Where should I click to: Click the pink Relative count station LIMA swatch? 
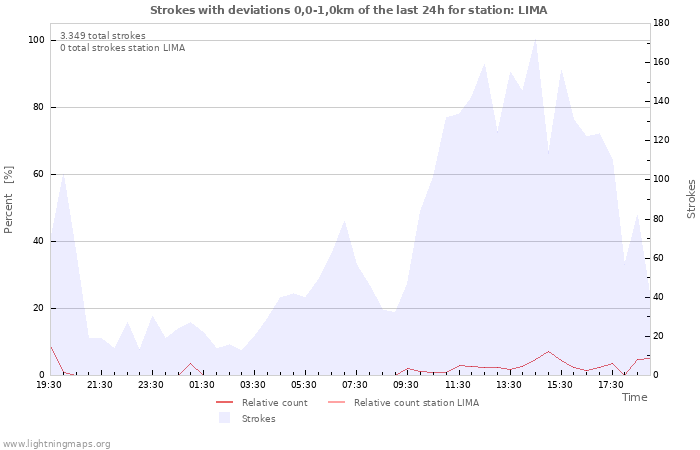click(x=337, y=402)
